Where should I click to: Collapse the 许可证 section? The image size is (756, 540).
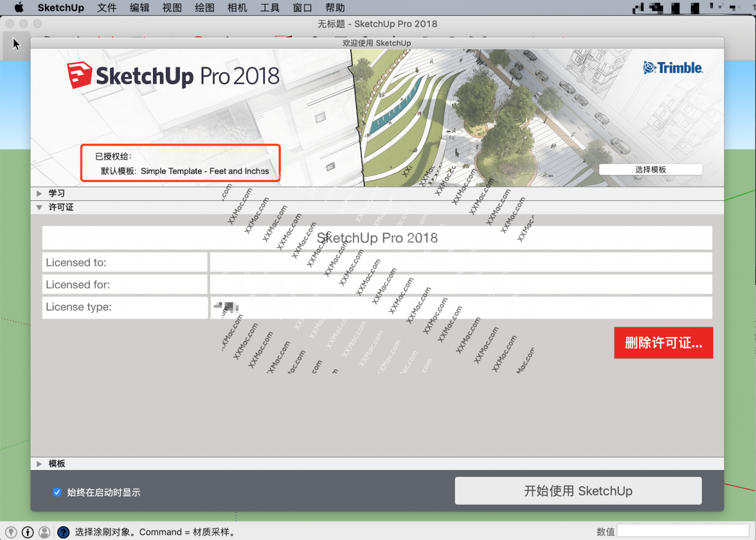click(40, 207)
